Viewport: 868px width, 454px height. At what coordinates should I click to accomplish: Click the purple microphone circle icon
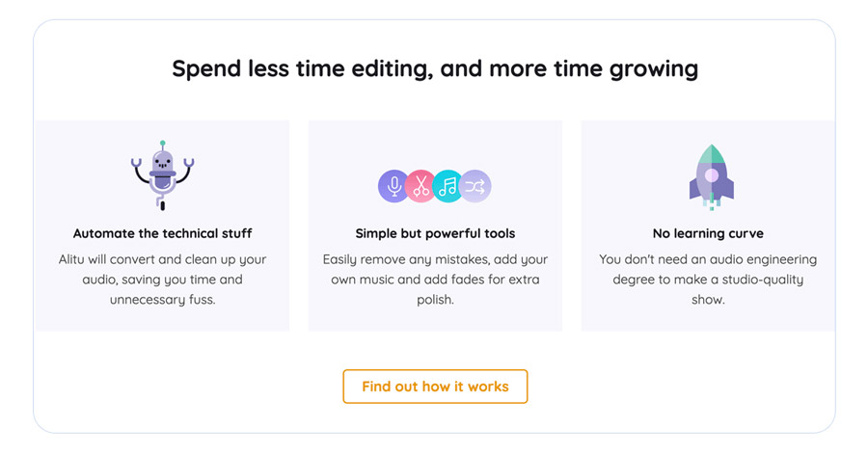click(393, 186)
